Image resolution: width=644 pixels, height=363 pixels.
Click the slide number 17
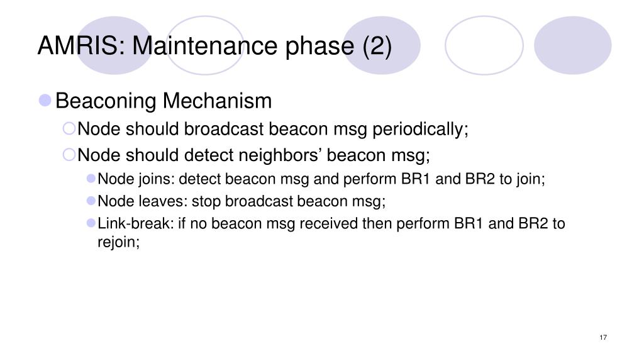[603, 338]
